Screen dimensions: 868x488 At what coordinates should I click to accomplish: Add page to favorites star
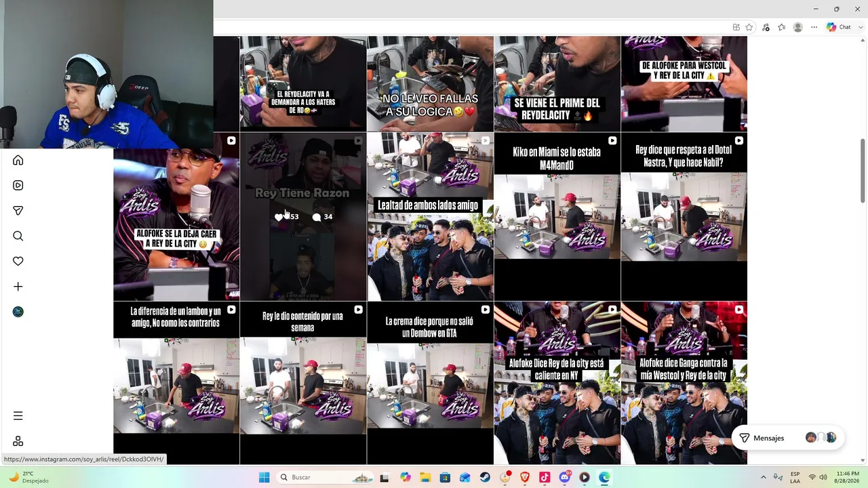(749, 27)
